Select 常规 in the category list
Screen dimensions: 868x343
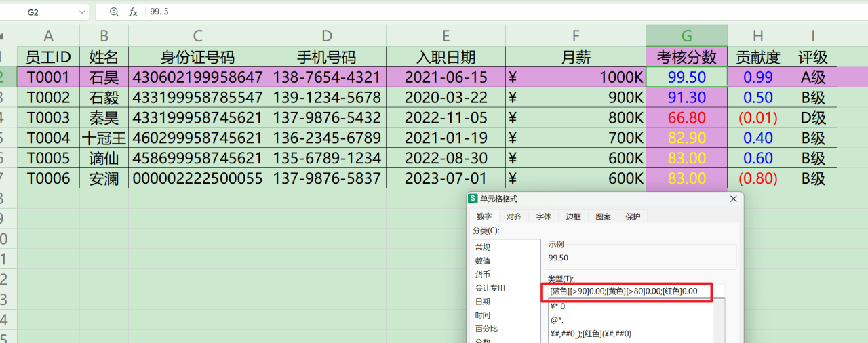coord(506,247)
